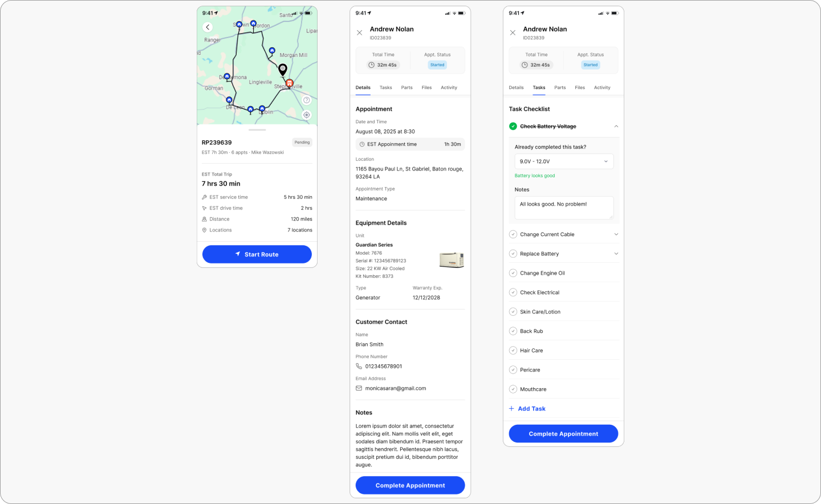Switch to Parts tab in Details screen
Screen dimensions: 821x504
coord(407,88)
